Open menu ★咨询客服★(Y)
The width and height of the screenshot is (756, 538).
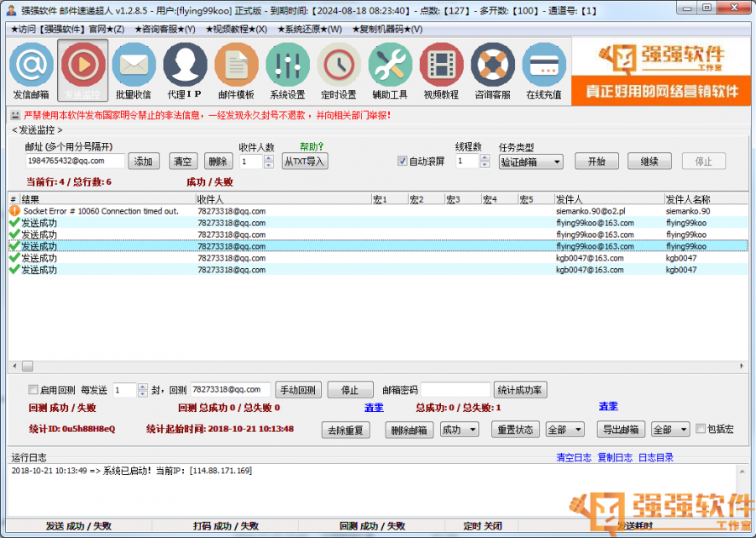point(165,29)
